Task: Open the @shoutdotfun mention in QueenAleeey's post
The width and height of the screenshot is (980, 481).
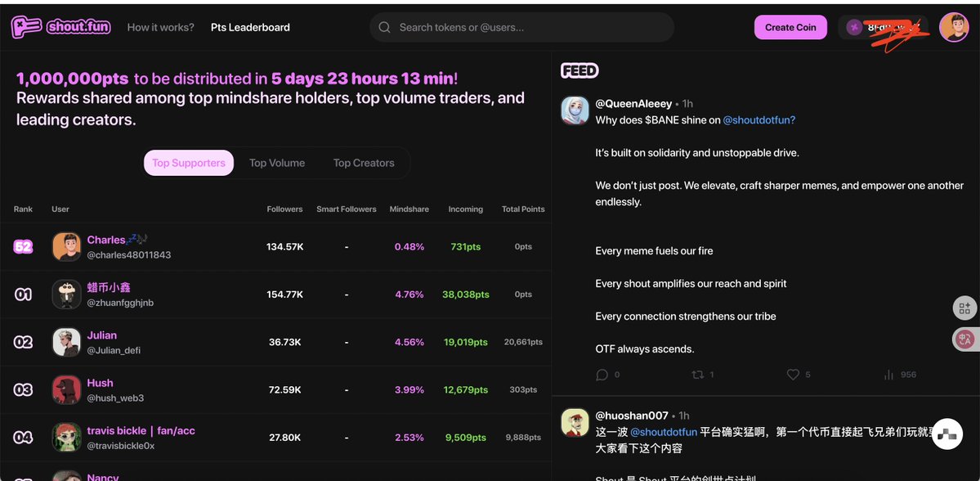Action: 759,120
